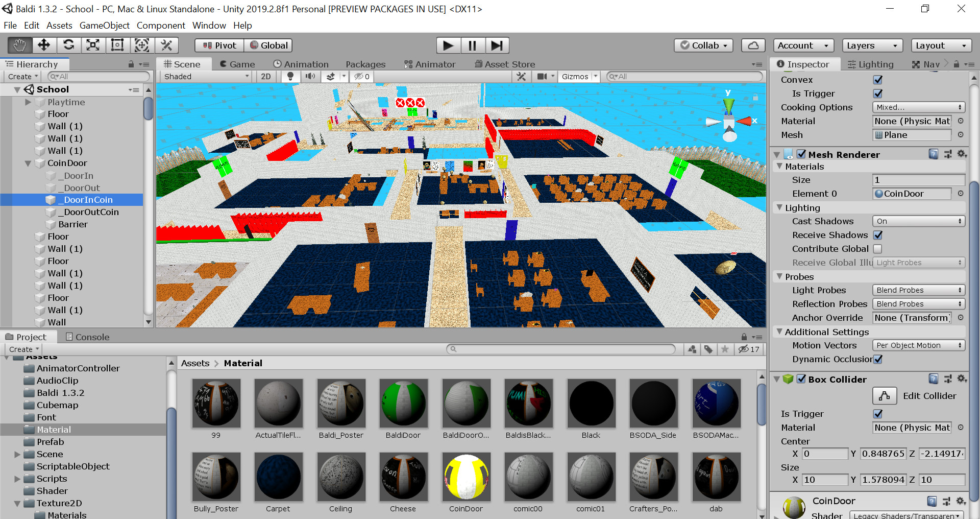Click the Step frame button
Image resolution: width=980 pixels, height=519 pixels.
[497, 45]
